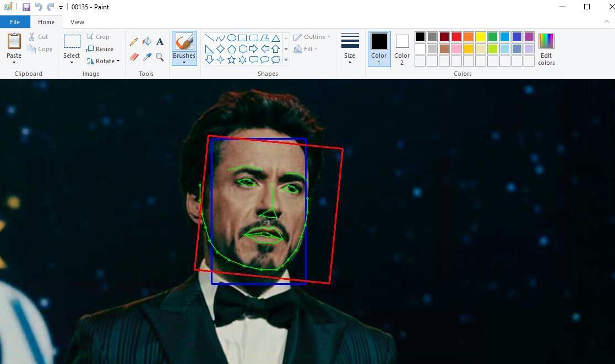Pick the Five-point star shape
Viewport: 615px width, 364px height.
[x=232, y=59]
